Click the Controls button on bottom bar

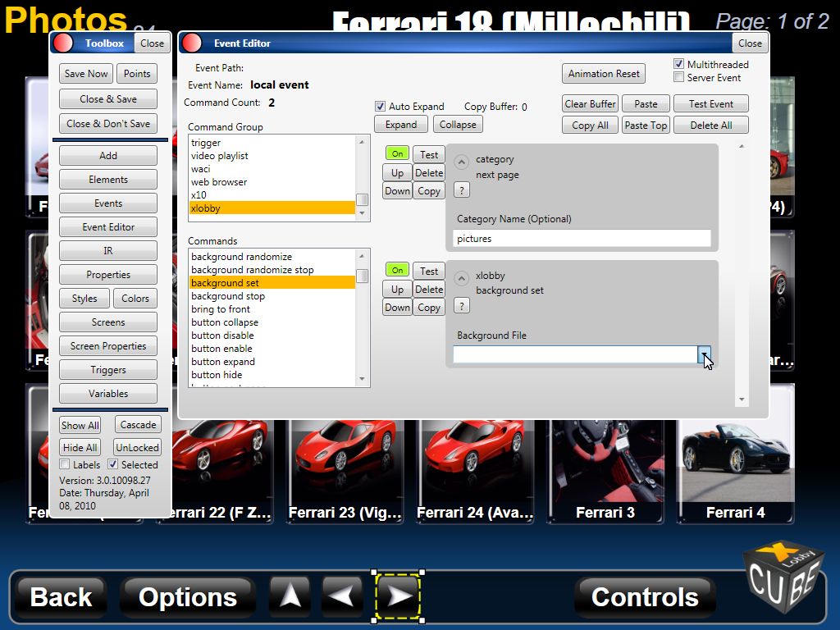click(x=645, y=597)
